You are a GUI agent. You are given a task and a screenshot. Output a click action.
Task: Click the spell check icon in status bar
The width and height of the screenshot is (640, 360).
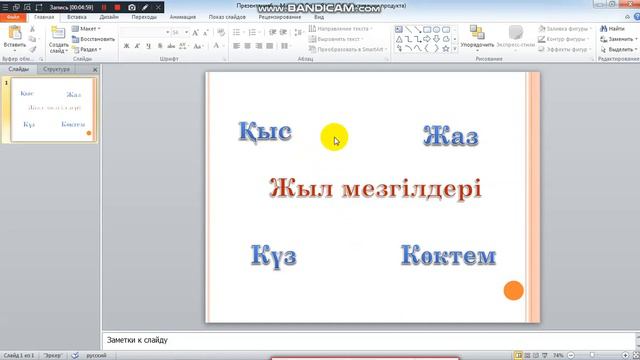(75, 356)
